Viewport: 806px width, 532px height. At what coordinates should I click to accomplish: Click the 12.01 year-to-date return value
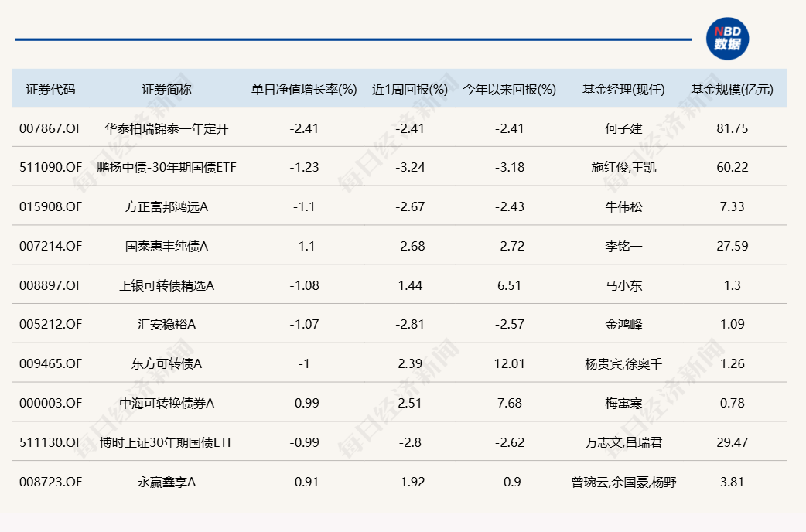click(x=509, y=364)
